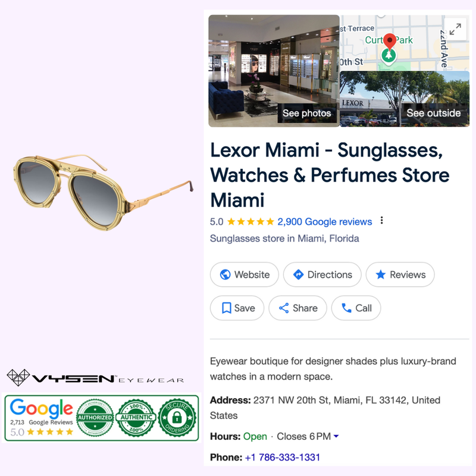This screenshot has width=476, height=476.
Task: Open the Website button
Action: point(245,274)
